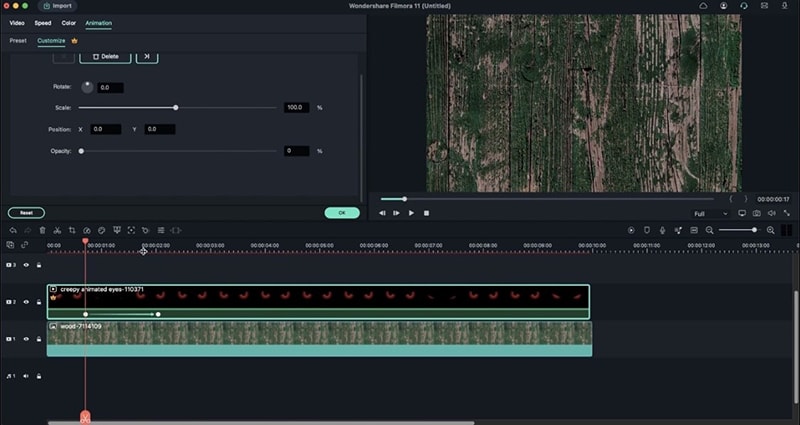Click the Opacity slider handle
800x425 pixels.
click(x=81, y=151)
